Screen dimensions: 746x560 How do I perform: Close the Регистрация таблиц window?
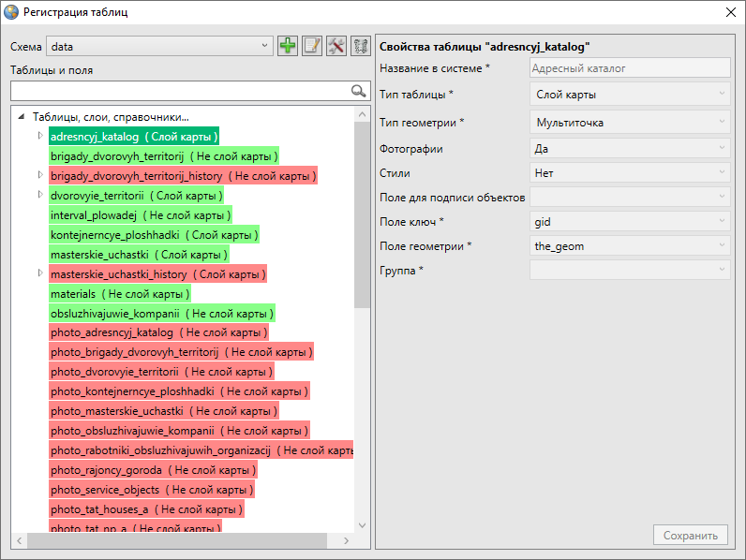click(x=730, y=12)
